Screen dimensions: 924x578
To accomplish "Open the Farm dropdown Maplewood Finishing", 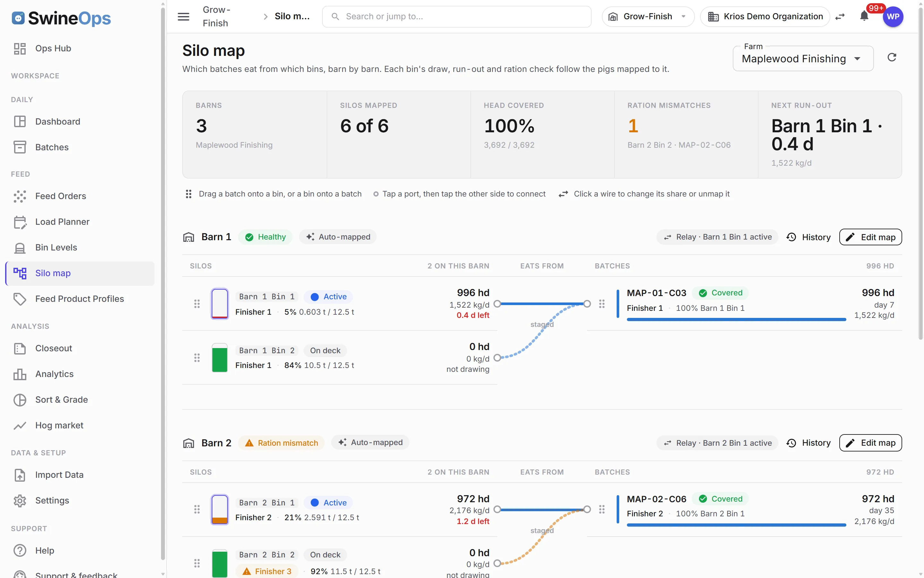I will point(803,58).
